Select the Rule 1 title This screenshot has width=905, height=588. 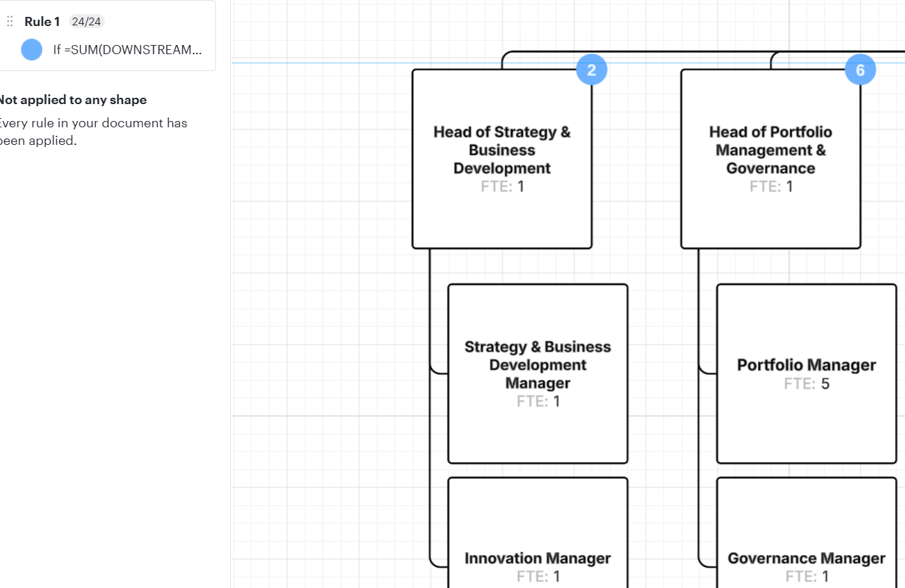coord(42,22)
